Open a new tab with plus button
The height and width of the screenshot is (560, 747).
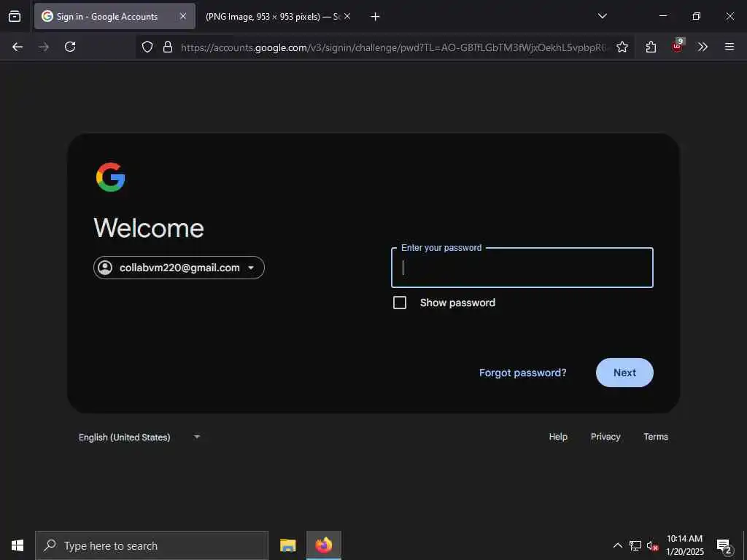coord(376,17)
